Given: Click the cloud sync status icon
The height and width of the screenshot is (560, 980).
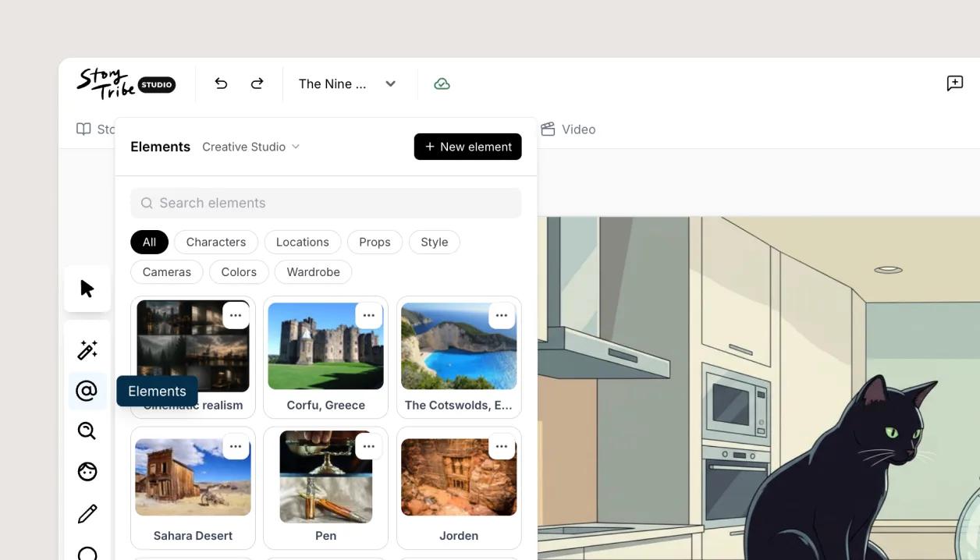Looking at the screenshot, I should [x=442, y=83].
